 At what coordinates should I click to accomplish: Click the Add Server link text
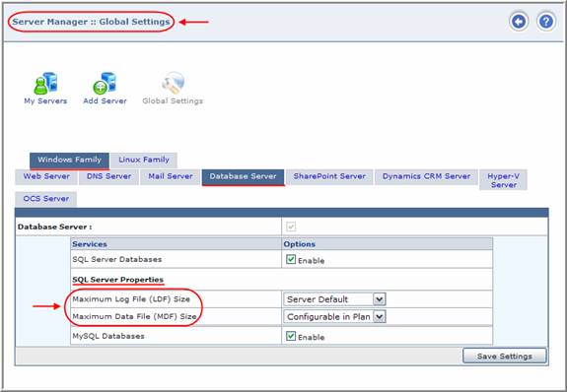105,100
